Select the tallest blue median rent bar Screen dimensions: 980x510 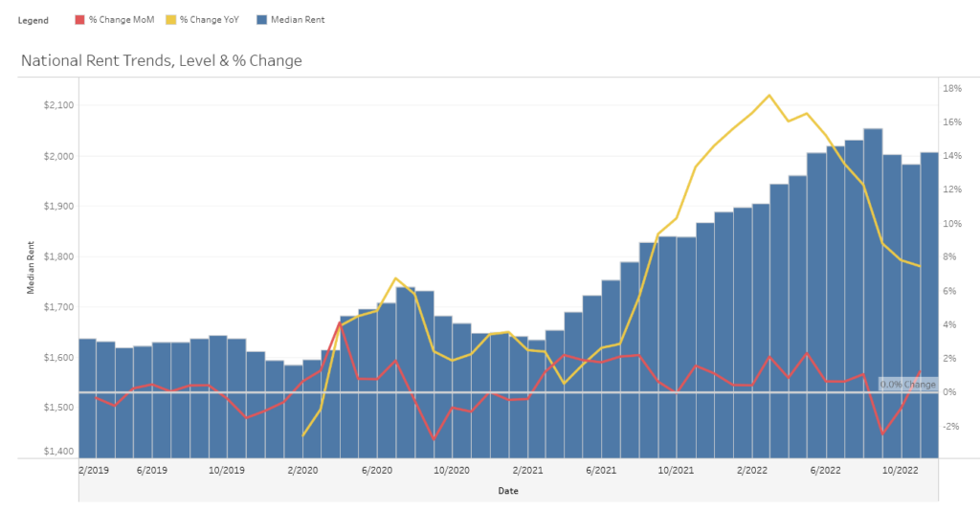point(873,287)
